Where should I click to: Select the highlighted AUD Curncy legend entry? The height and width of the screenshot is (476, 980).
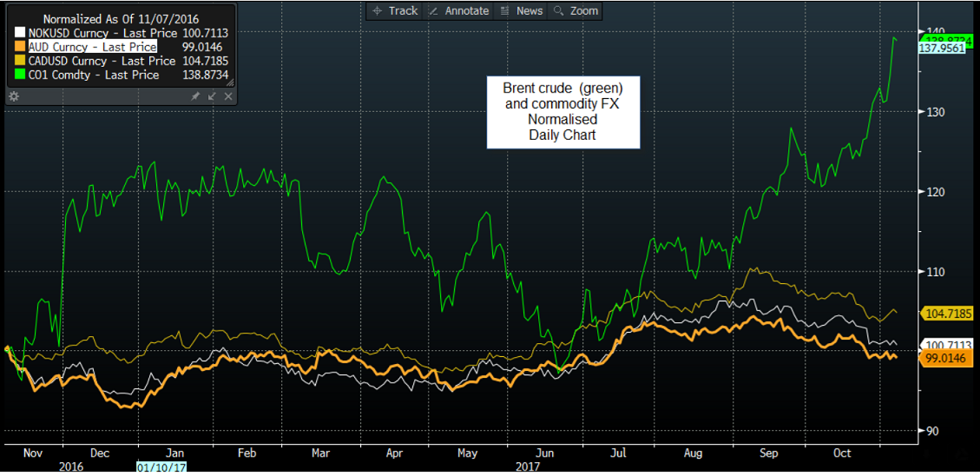(95, 47)
